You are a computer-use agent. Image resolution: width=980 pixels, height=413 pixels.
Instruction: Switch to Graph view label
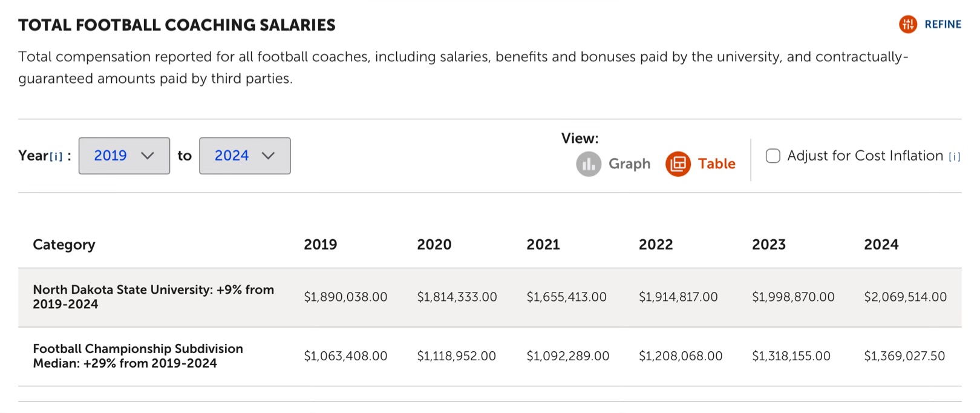tap(629, 164)
